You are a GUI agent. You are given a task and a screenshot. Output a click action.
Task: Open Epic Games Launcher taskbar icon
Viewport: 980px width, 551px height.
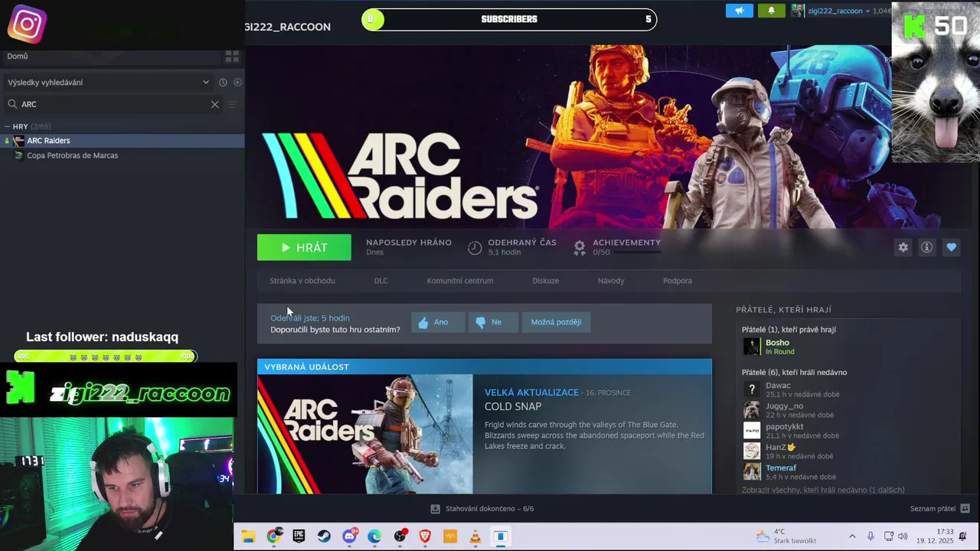point(299,536)
